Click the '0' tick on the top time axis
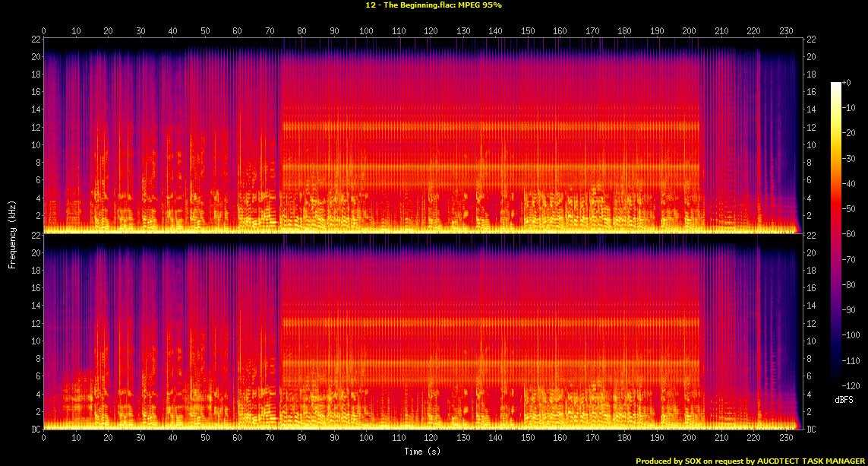Screen dimensions: 868x466 tap(44, 31)
